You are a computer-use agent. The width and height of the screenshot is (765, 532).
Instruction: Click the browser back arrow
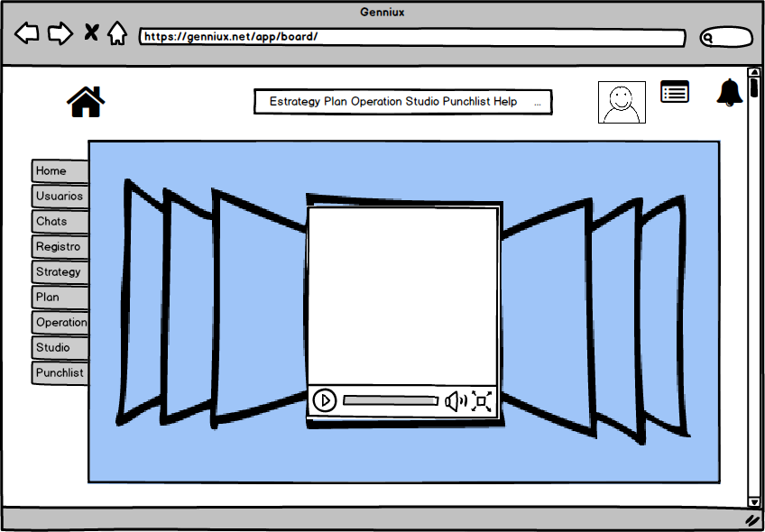click(27, 33)
